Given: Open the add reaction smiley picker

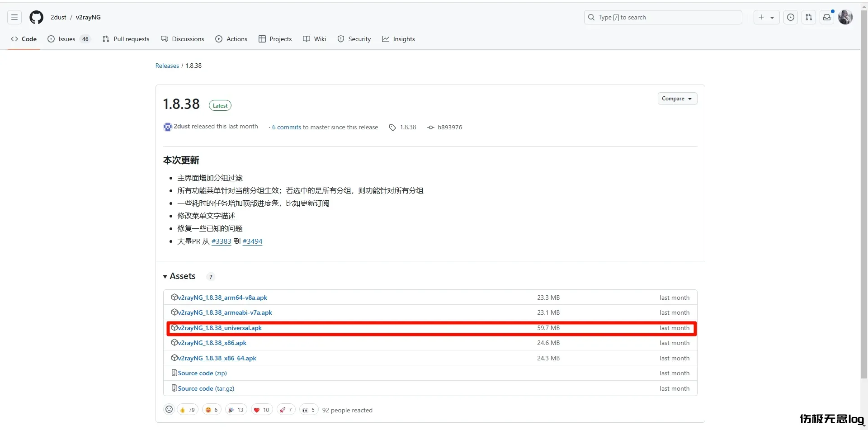Looking at the screenshot, I should coord(169,409).
